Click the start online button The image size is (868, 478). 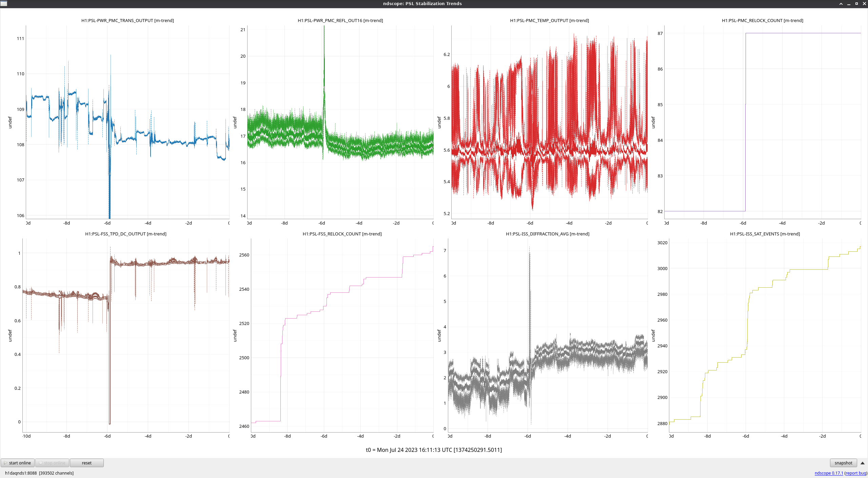[x=18, y=463]
